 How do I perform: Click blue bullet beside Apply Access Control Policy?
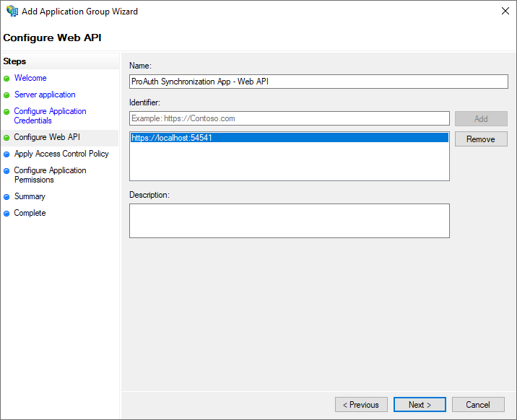[x=6, y=154]
